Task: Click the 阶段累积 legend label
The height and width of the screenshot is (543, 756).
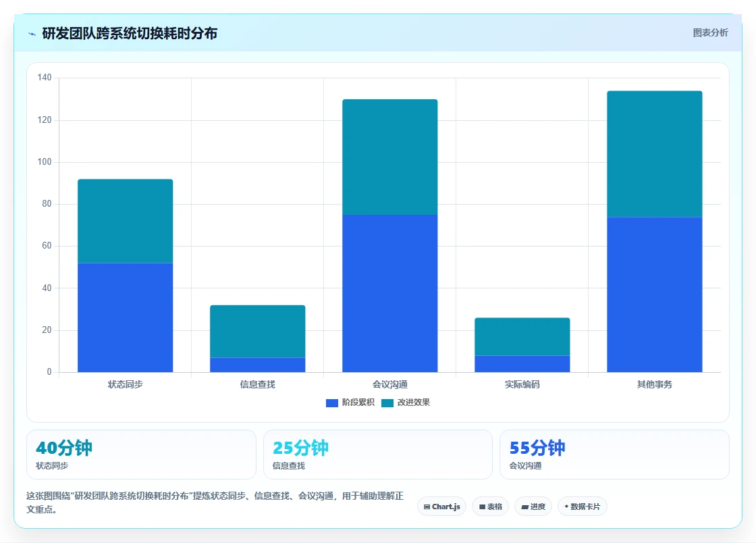Action: click(x=358, y=403)
